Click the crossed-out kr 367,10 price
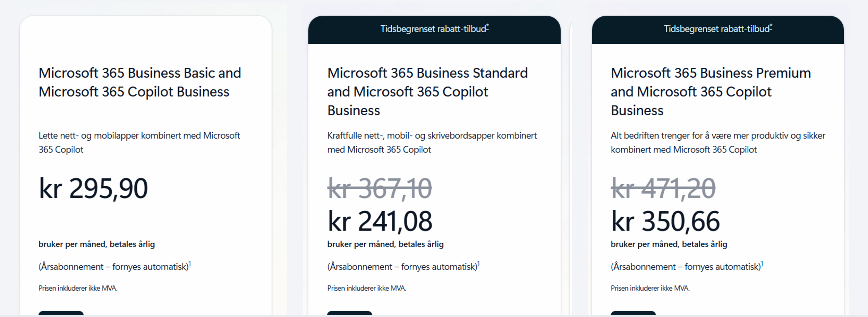The width and height of the screenshot is (868, 317). pyautogui.click(x=380, y=189)
